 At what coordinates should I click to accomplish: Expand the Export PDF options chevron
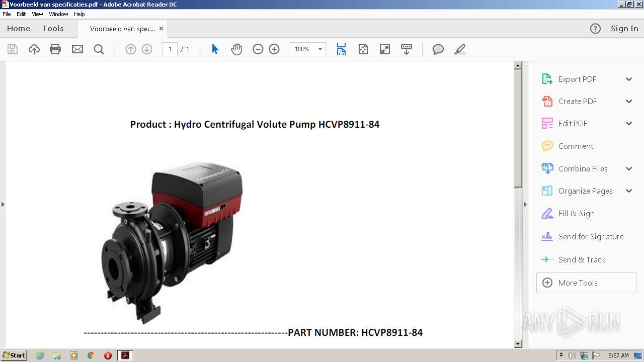click(629, 79)
